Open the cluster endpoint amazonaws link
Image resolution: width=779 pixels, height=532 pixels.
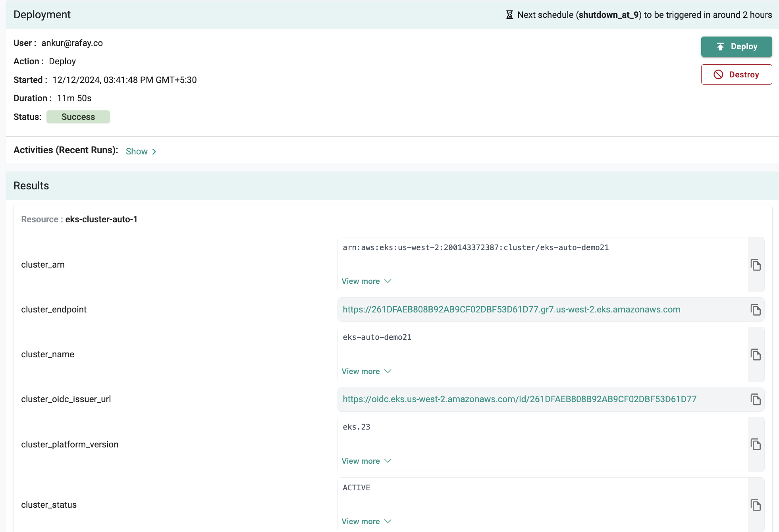click(511, 309)
